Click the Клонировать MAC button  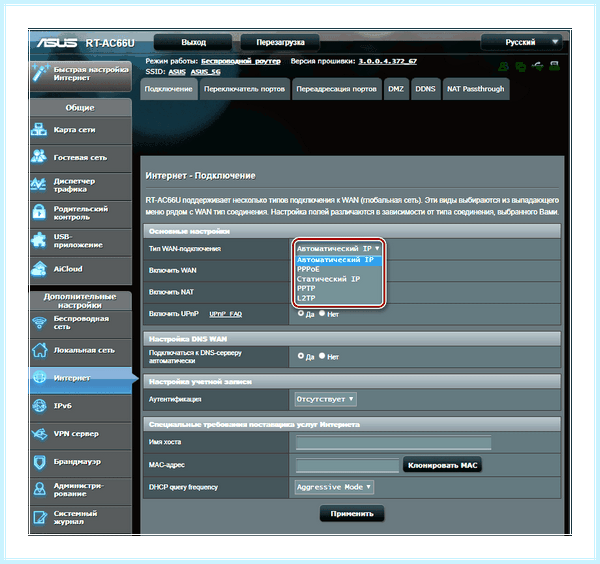pos(442,465)
